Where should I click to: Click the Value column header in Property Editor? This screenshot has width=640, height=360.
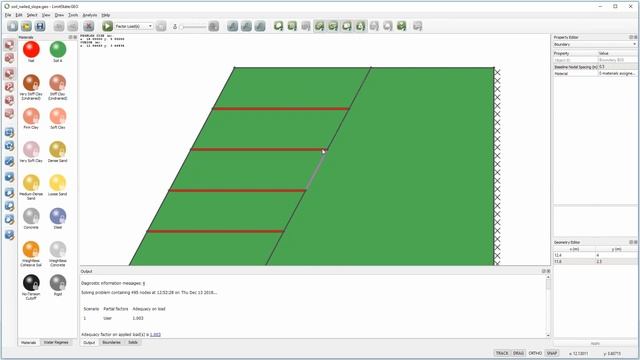tap(617, 53)
